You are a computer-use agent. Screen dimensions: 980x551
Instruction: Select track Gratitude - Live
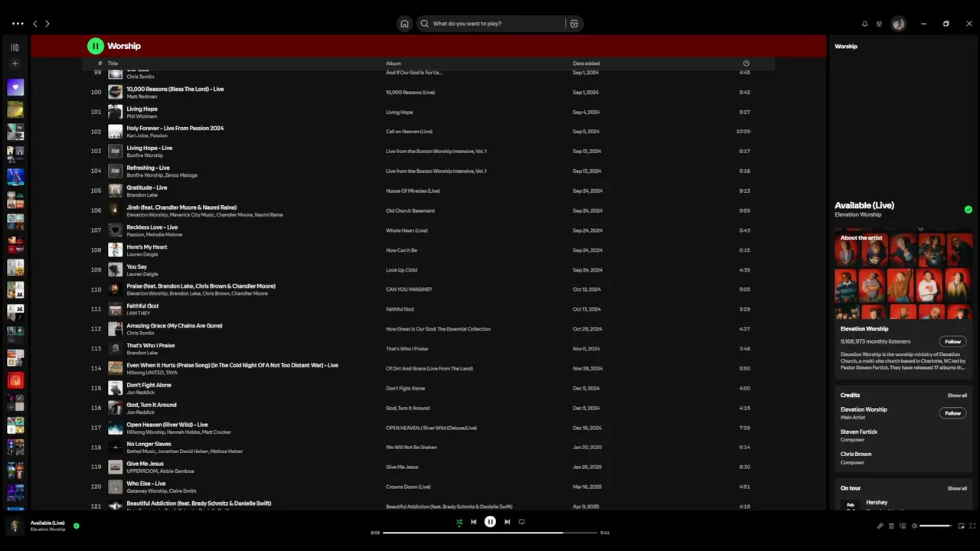coord(147,187)
